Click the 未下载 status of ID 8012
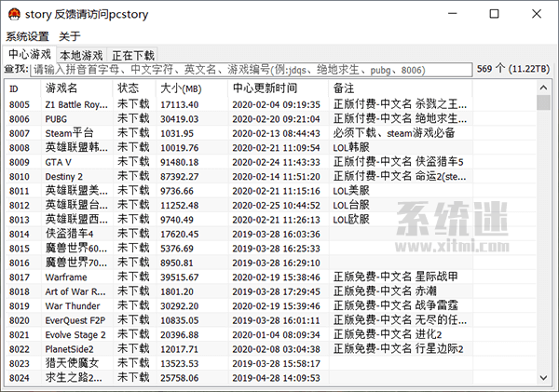 (133, 205)
